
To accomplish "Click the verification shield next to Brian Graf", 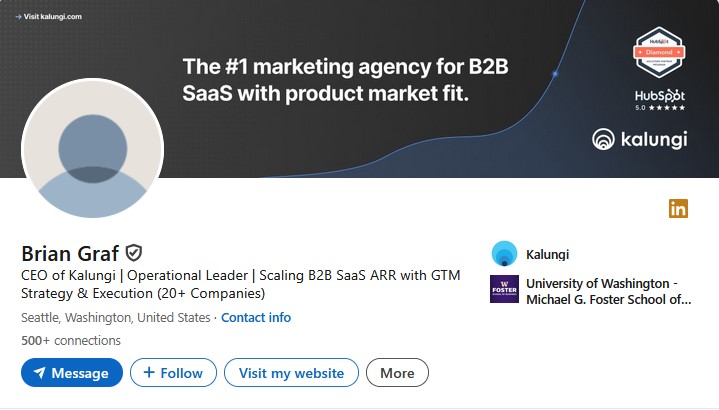I will pos(134,252).
